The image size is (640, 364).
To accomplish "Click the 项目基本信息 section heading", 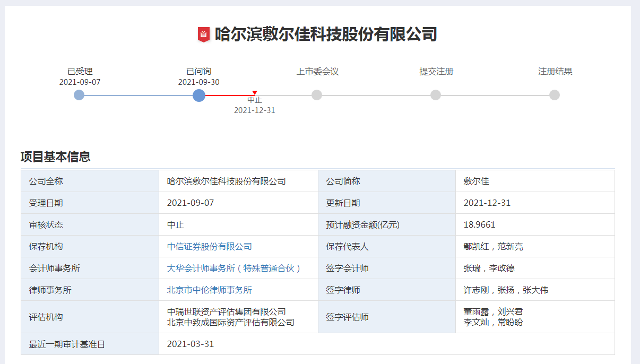I will [x=55, y=157].
